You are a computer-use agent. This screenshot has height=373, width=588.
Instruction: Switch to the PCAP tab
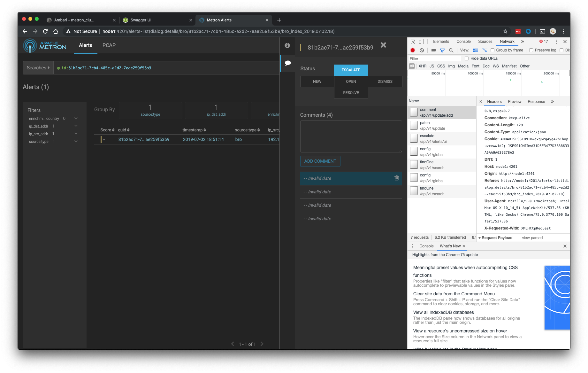(x=109, y=45)
